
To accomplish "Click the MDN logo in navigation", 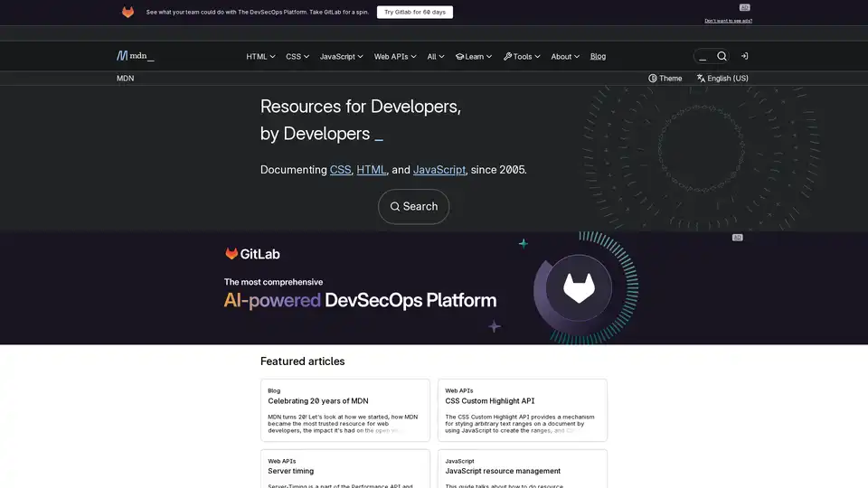I will 135,56.
